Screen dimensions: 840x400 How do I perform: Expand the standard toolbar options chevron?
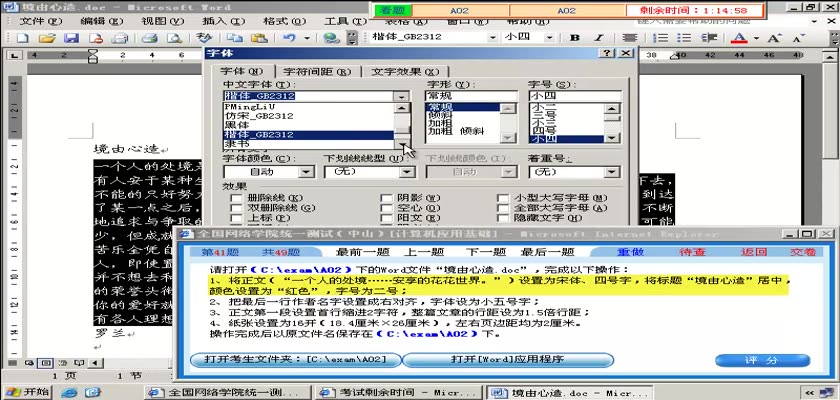click(x=351, y=38)
